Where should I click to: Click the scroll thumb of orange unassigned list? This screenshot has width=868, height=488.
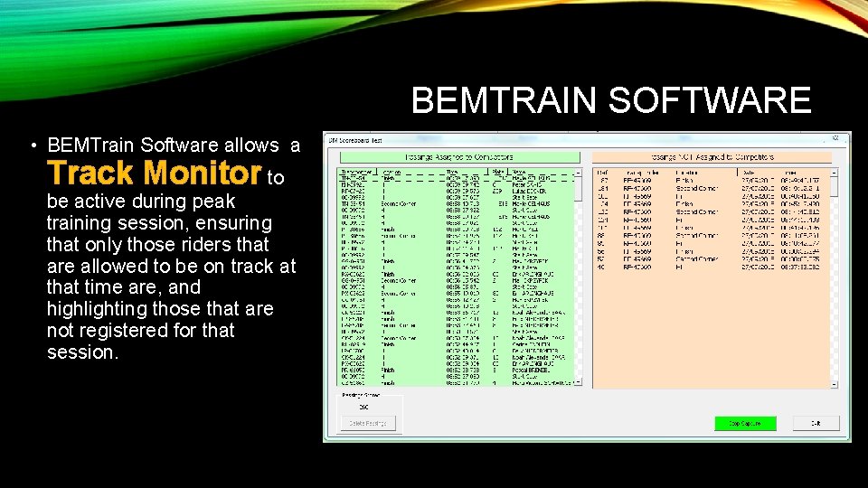point(835,186)
